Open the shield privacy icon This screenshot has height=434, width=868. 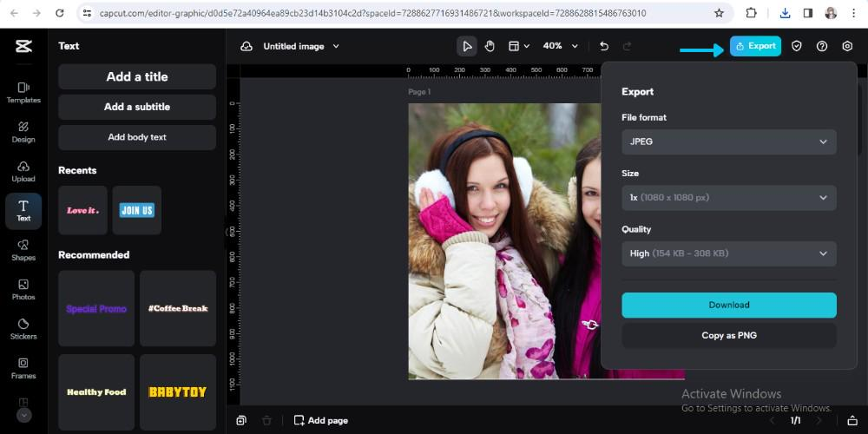tap(796, 47)
